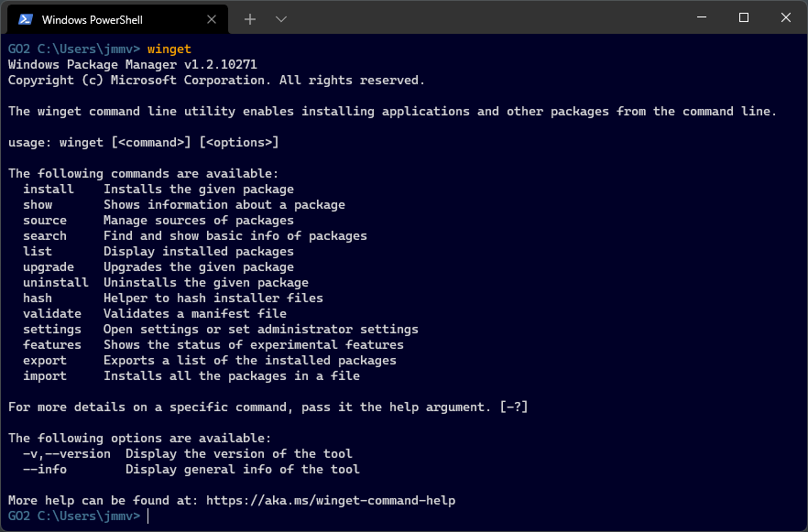Click the 'Windows Package Manager v1.2.10271' line
Viewport: 808px width, 532px height.
coord(133,65)
